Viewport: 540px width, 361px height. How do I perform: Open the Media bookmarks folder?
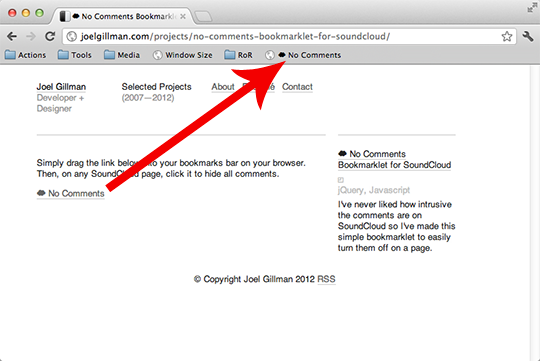point(122,55)
